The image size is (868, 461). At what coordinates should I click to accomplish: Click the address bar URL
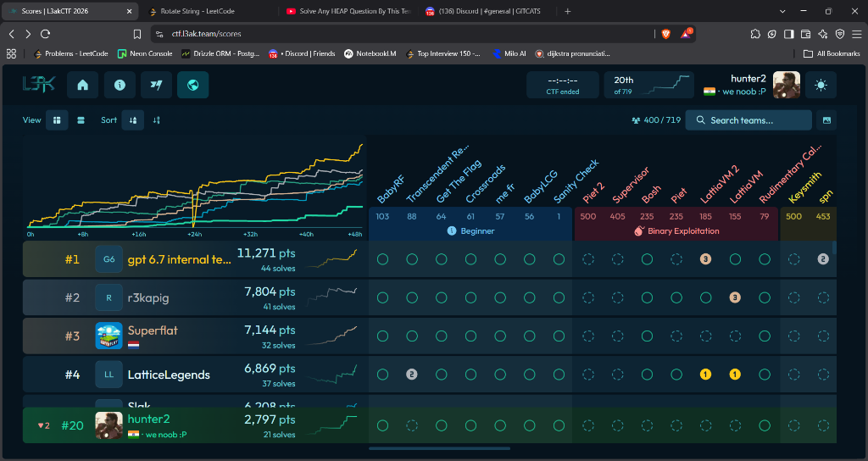(x=206, y=34)
